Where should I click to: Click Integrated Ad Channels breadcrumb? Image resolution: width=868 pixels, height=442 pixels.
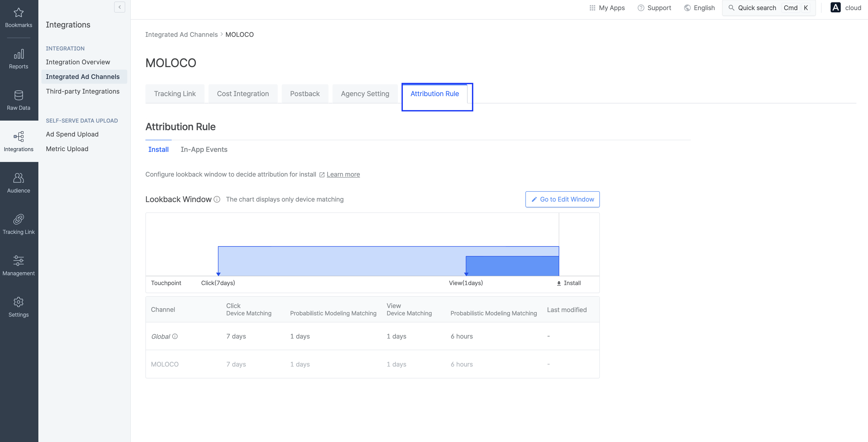(181, 34)
